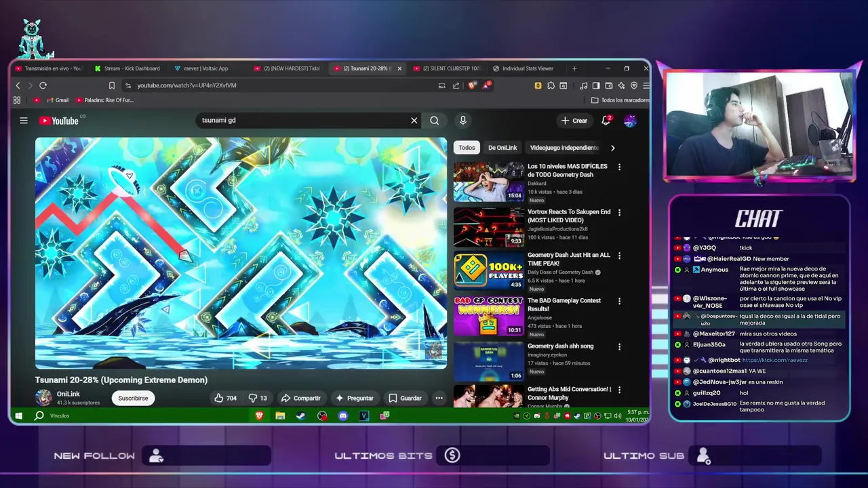Bookmark this page with bookmark icon
The height and width of the screenshot is (488, 868).
tap(112, 85)
